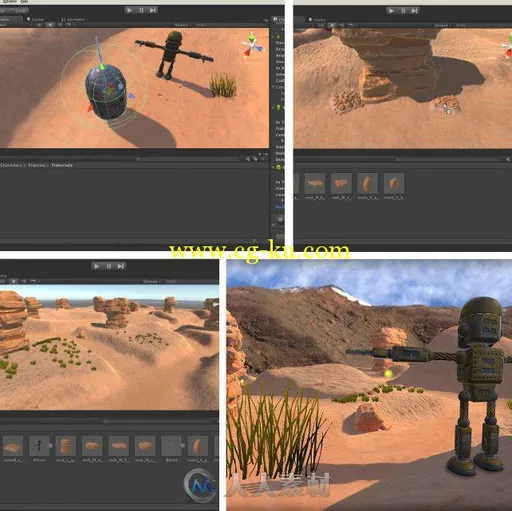512x511 pixels.
Task: Click scene view slider in top-left window
Action: [188, 159]
